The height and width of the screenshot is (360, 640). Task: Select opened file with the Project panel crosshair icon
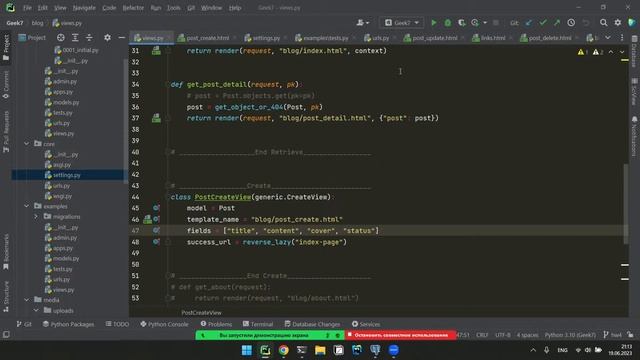coord(61,38)
